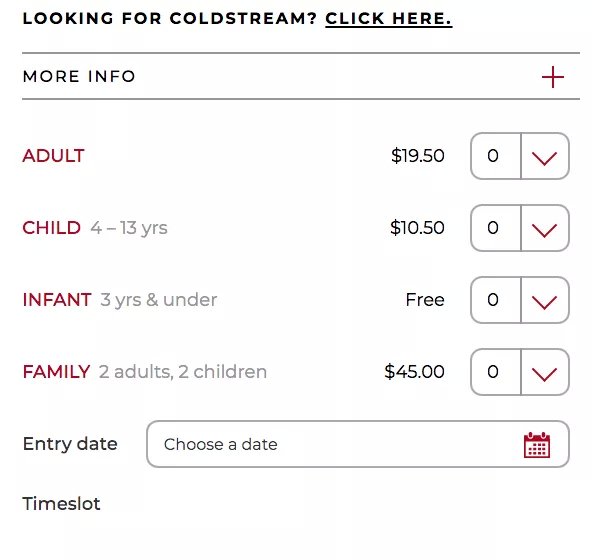Click the $45.00 family price

[414, 372]
